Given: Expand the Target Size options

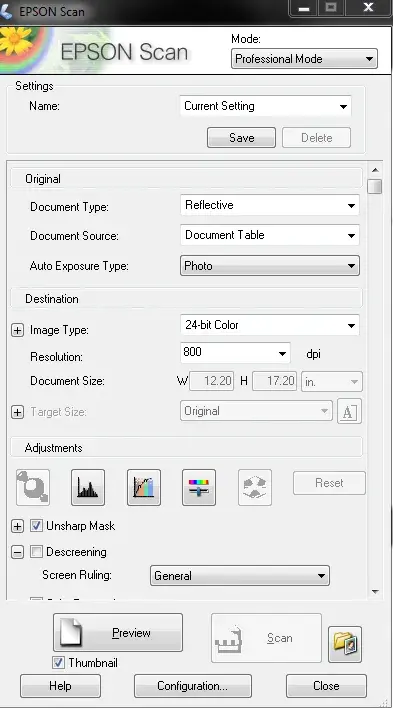Looking at the screenshot, I should pos(17,412).
